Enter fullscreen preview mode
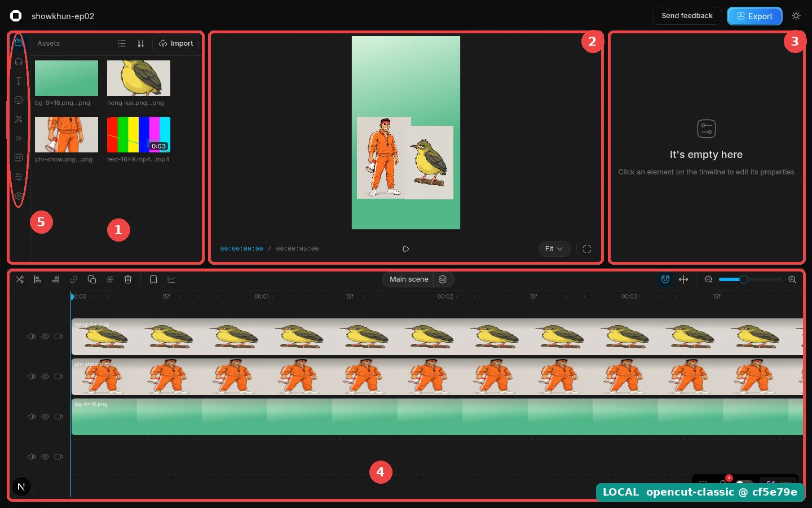812x508 pixels. [587, 249]
